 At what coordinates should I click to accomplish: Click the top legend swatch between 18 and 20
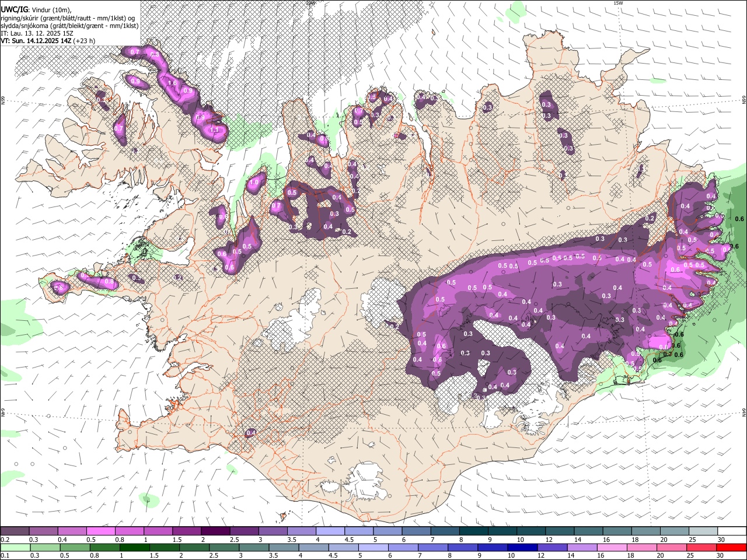[646, 531]
